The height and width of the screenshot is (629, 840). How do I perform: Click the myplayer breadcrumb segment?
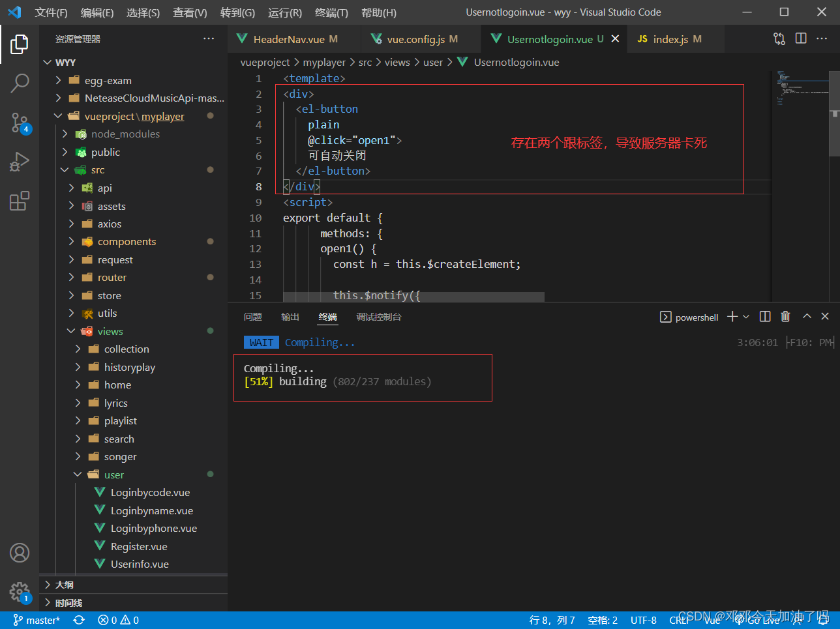click(324, 63)
